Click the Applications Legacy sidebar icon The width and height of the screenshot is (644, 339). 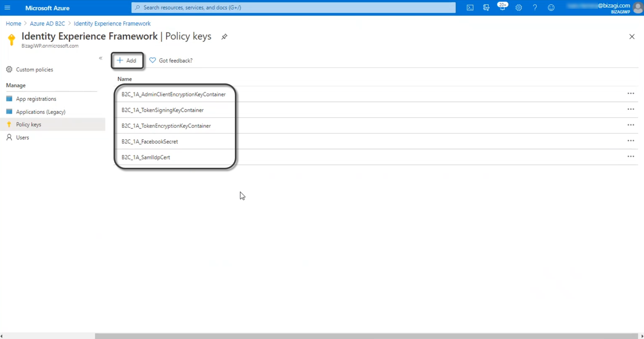(9, 112)
